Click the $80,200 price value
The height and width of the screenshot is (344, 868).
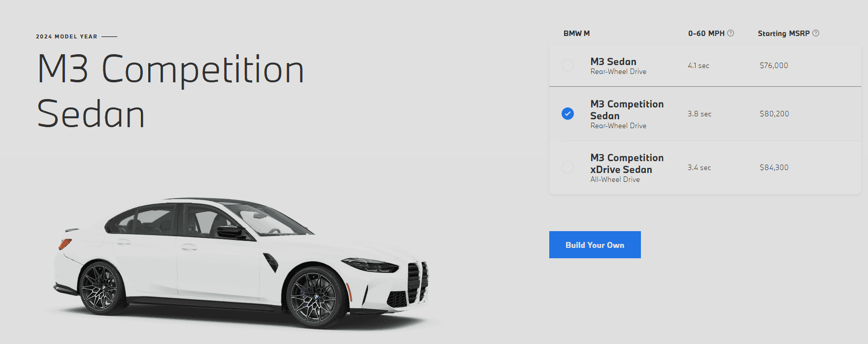click(774, 114)
